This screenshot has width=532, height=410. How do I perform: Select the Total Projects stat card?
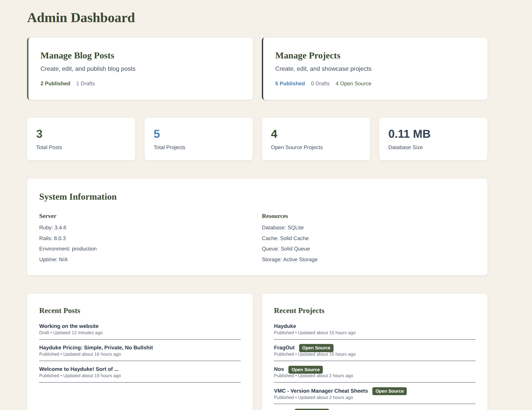198,139
